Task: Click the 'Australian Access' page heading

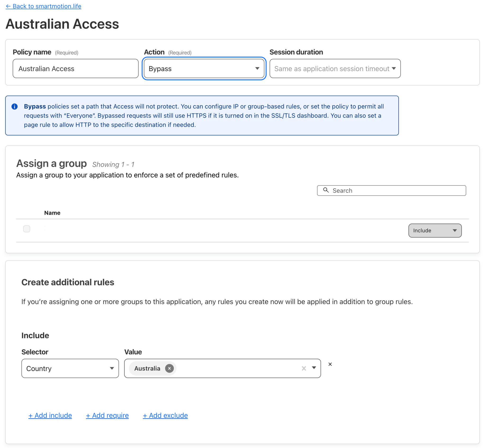Action: click(x=62, y=24)
